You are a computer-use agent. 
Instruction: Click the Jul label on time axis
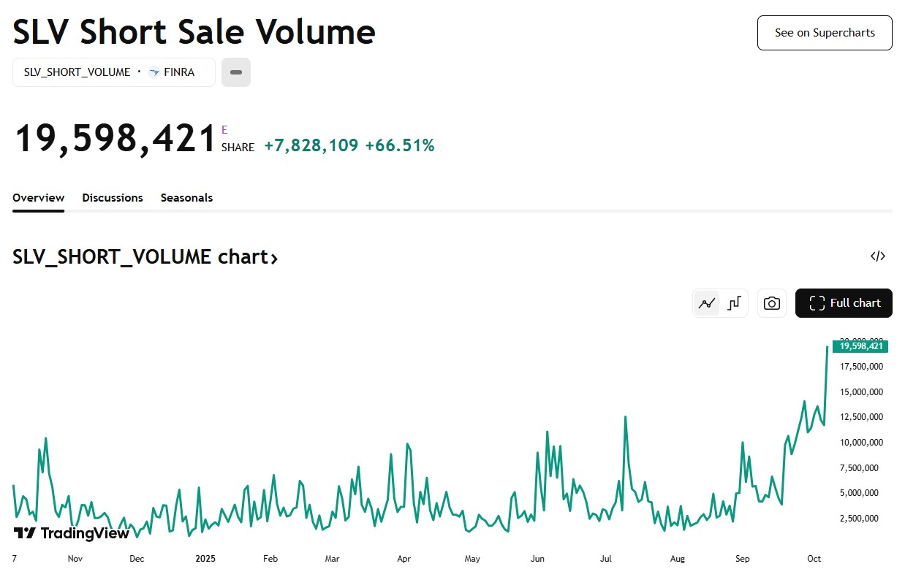606,559
